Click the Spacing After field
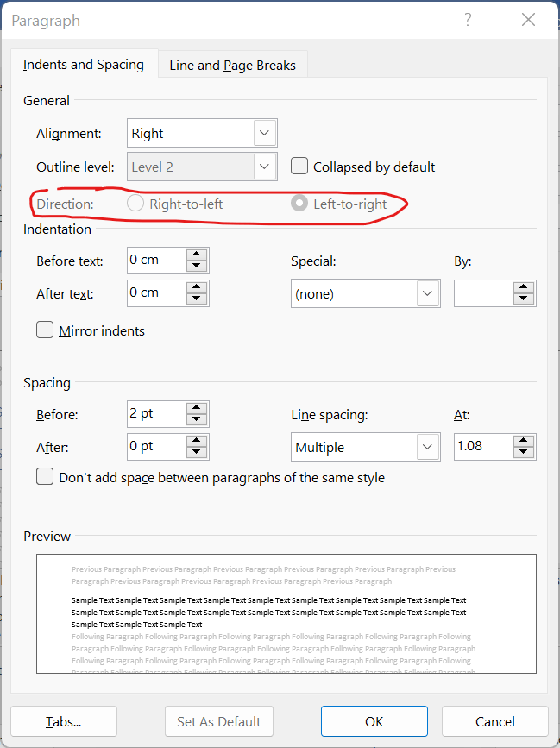560x748 pixels. tap(156, 447)
